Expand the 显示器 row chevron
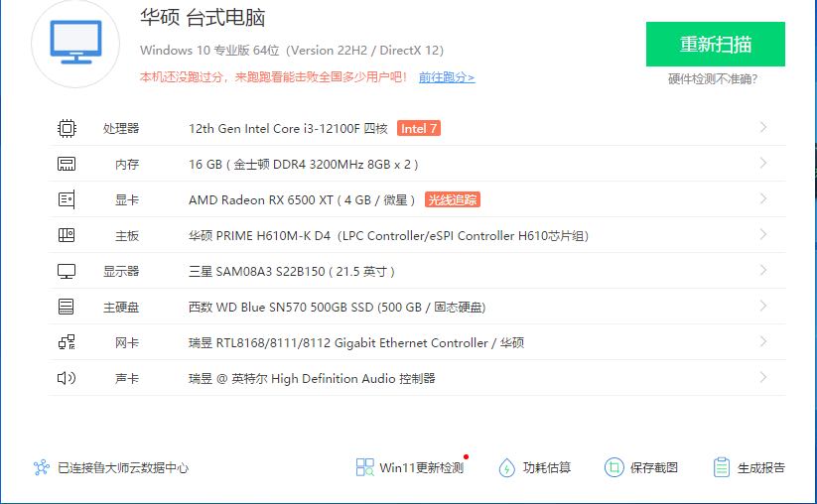This screenshot has height=504, width=817. [763, 270]
